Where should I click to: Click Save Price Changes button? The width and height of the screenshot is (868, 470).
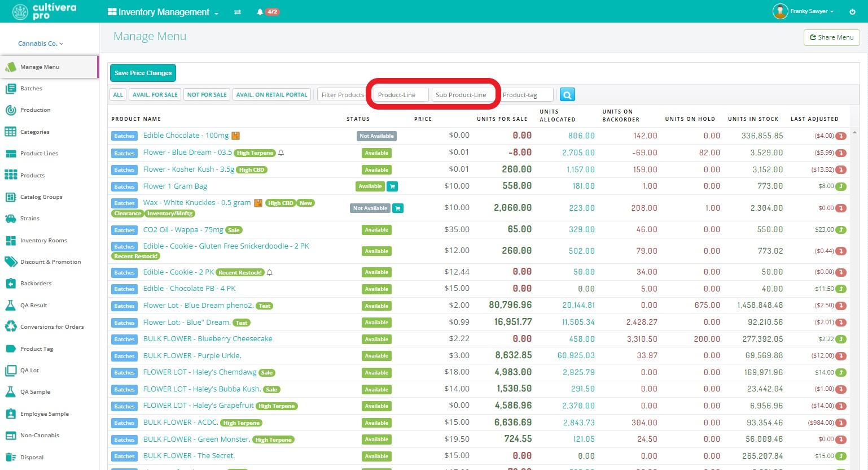click(143, 73)
